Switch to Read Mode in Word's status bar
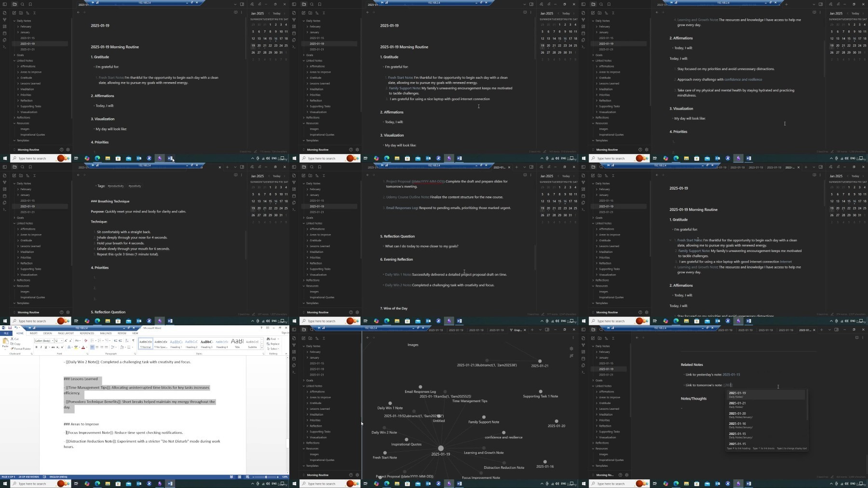This screenshot has height=488, width=868. tap(231, 477)
